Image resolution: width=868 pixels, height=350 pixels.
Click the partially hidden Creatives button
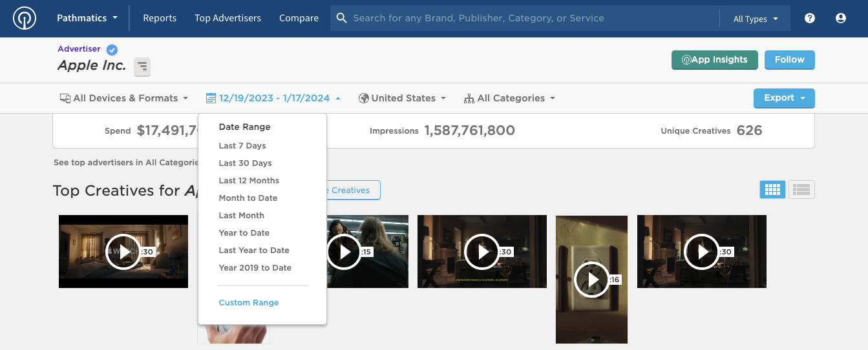353,190
